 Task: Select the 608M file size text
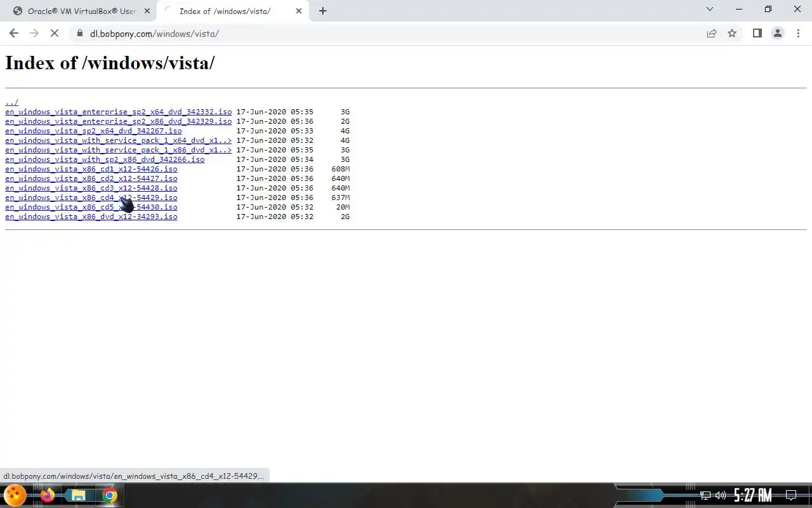coord(341,169)
